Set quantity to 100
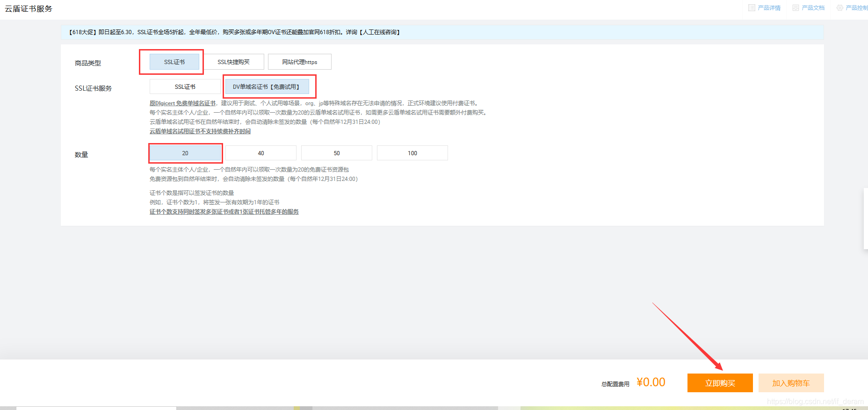The height and width of the screenshot is (410, 868). [412, 153]
